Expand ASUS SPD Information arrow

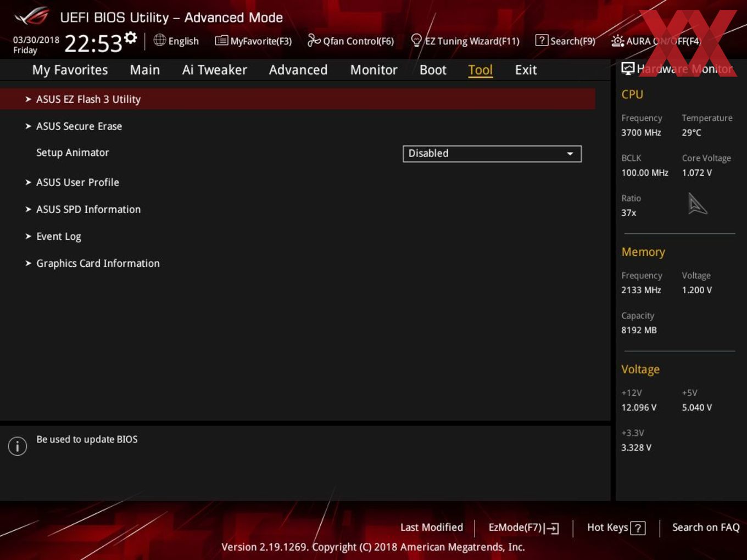pyautogui.click(x=28, y=209)
